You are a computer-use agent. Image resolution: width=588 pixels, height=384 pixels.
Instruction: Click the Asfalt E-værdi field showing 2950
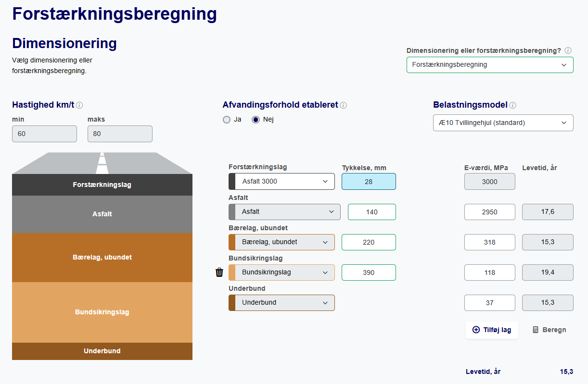(x=489, y=212)
